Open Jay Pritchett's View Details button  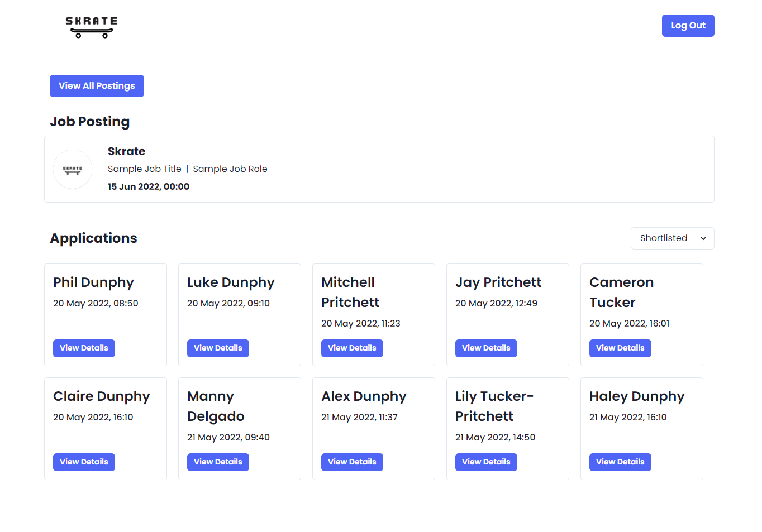click(x=486, y=348)
